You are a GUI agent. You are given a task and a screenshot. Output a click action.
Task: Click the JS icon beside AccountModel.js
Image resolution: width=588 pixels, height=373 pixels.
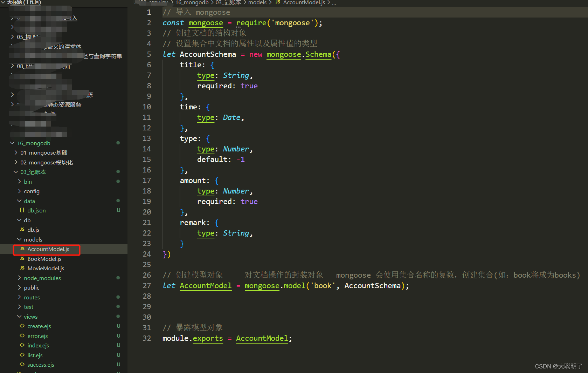[22, 249]
